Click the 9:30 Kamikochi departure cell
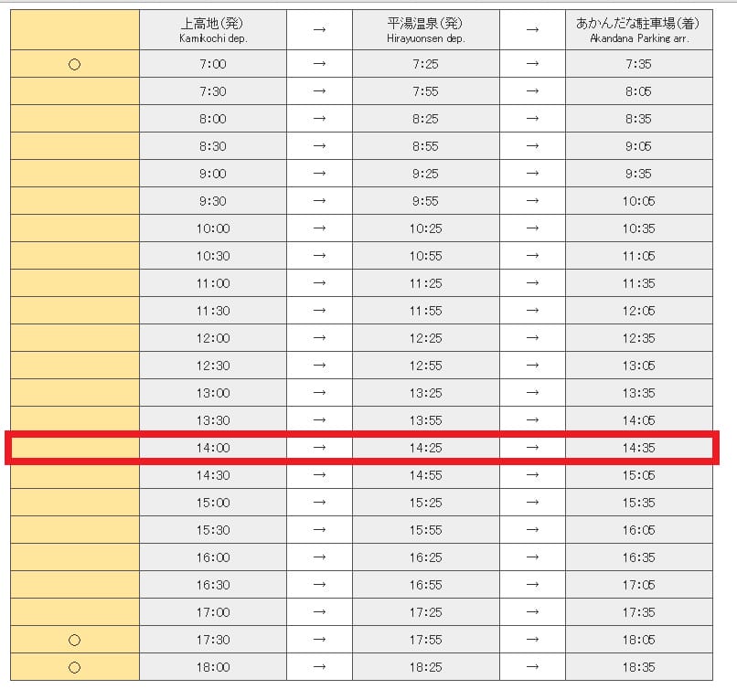This screenshot has width=737, height=700. click(213, 201)
